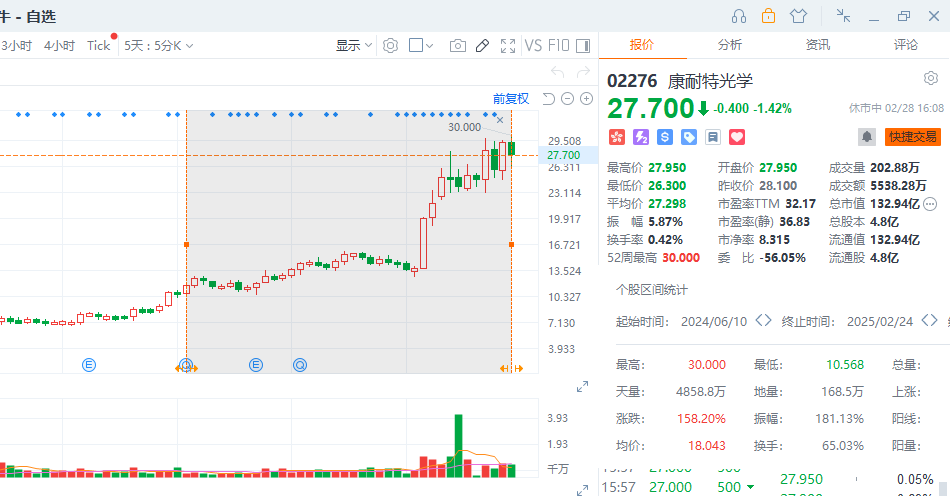Open the F10 company info
The height and width of the screenshot is (496, 950).
[559, 45]
